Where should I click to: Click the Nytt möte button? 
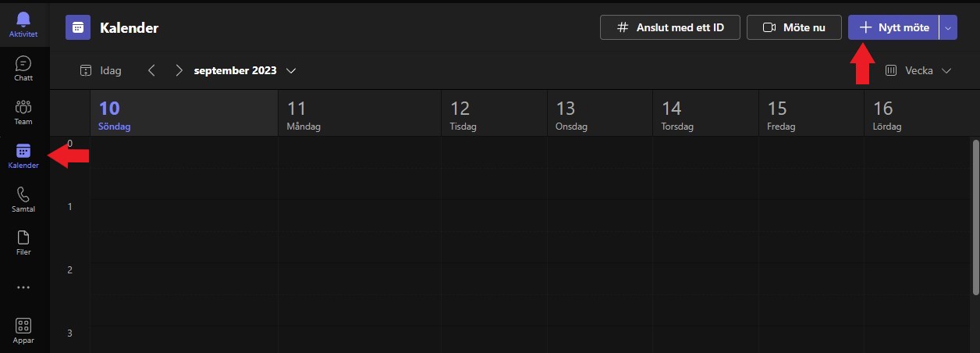[893, 27]
